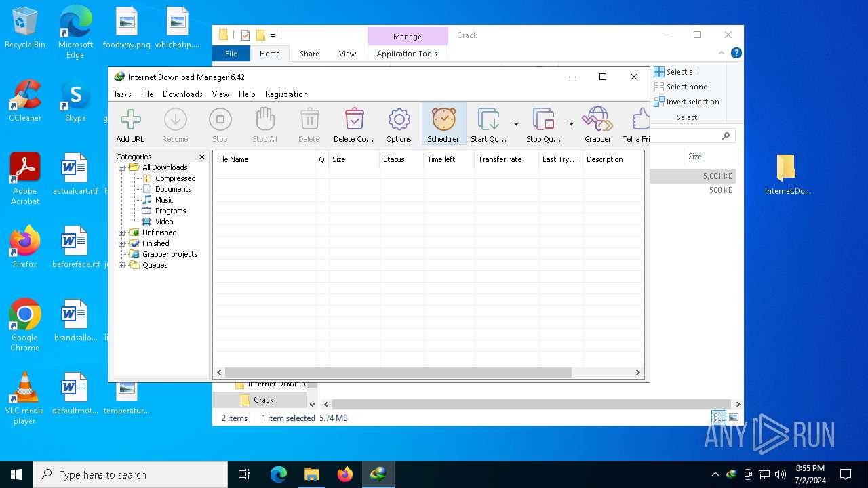868x488 pixels.
Task: Select the Programs category
Action: point(170,211)
